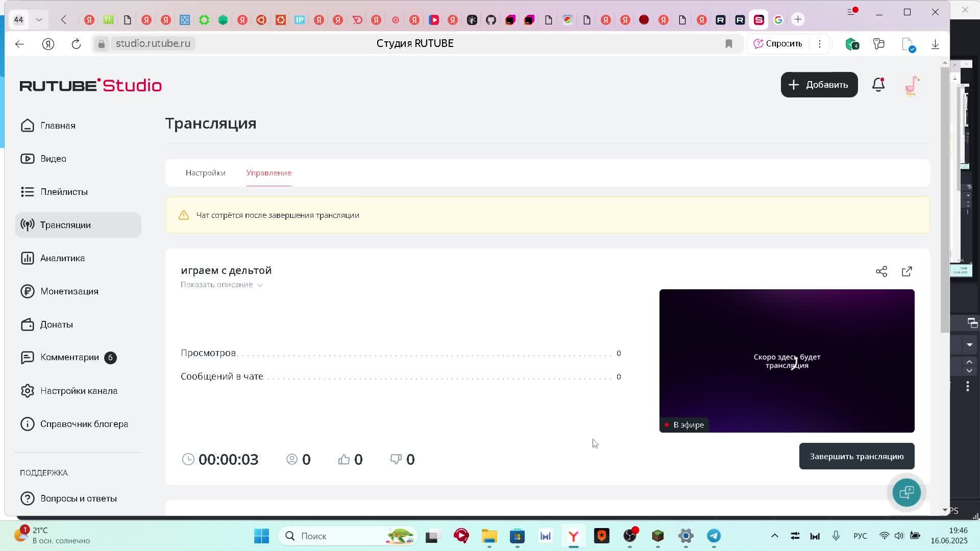980x551 pixels.
Task: Open the Minecraft block taskbar icon
Action: pyautogui.click(x=657, y=536)
